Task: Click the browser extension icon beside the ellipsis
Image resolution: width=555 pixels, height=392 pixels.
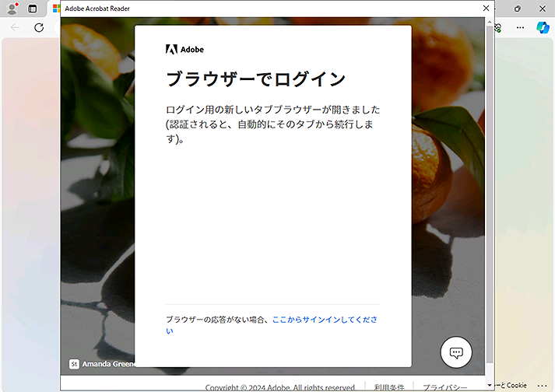Action: (498, 27)
